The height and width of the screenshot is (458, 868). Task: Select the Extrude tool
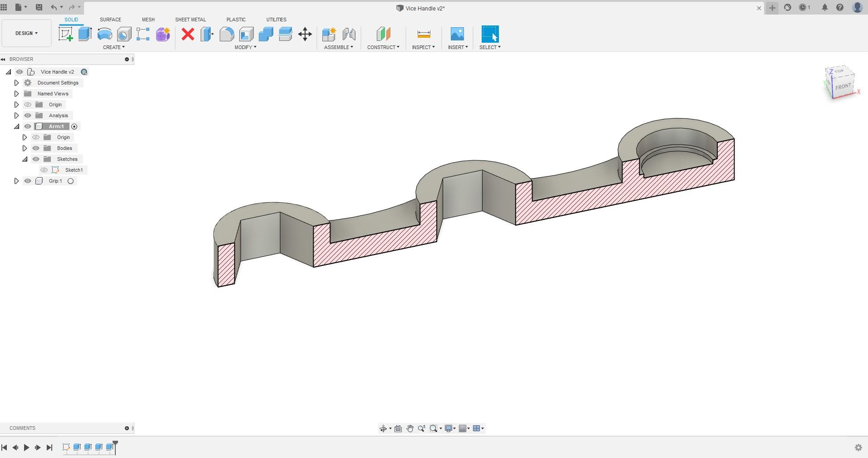pyautogui.click(x=85, y=34)
